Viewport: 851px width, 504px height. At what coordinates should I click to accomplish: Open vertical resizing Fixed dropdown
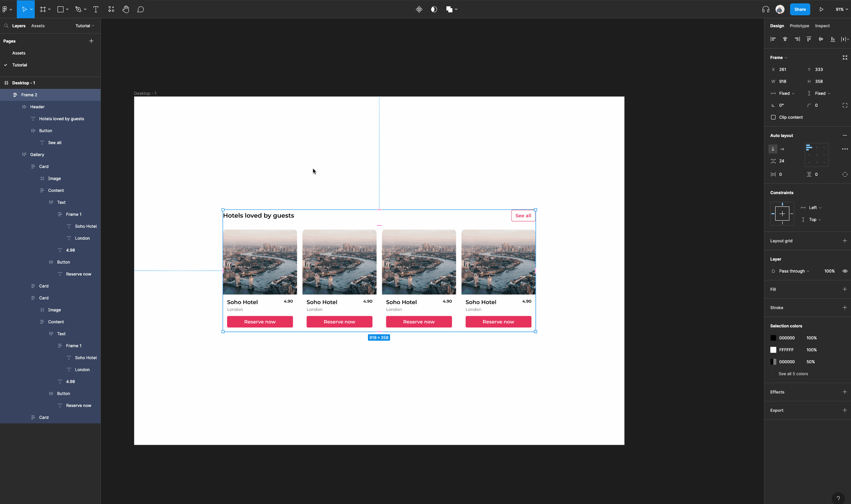[823, 93]
